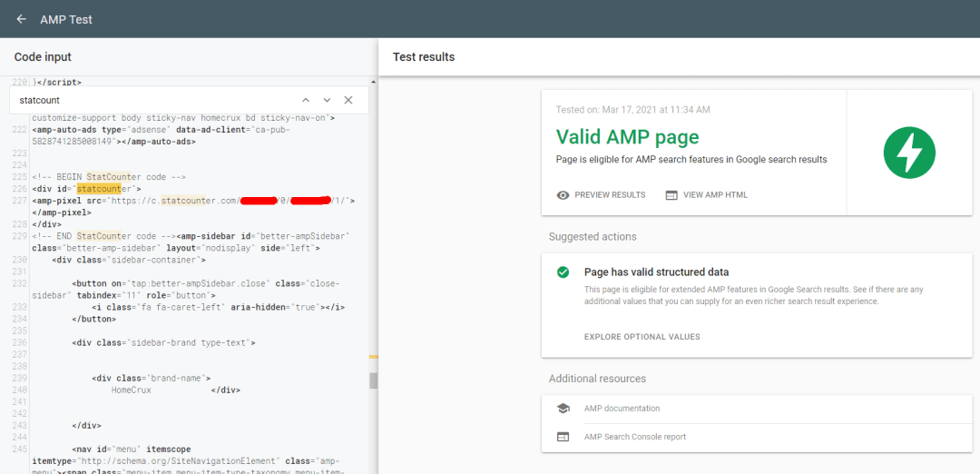This screenshot has width=980, height=474.
Task: Click the AMP Test title in header
Action: coord(66,19)
